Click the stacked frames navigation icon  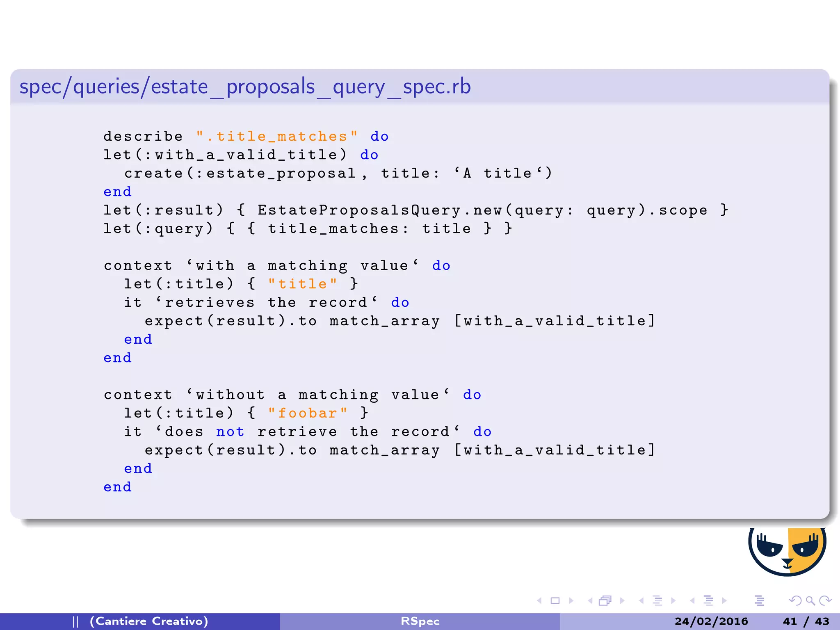605,600
